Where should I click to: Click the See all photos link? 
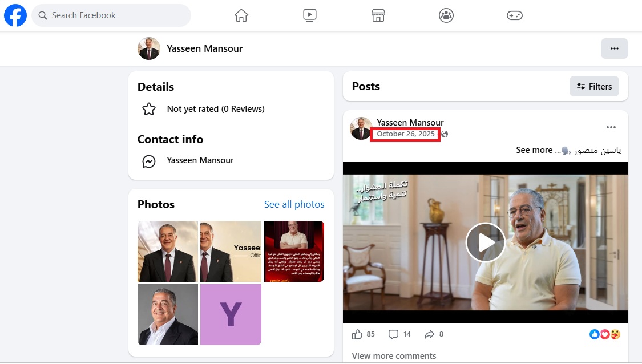click(294, 204)
